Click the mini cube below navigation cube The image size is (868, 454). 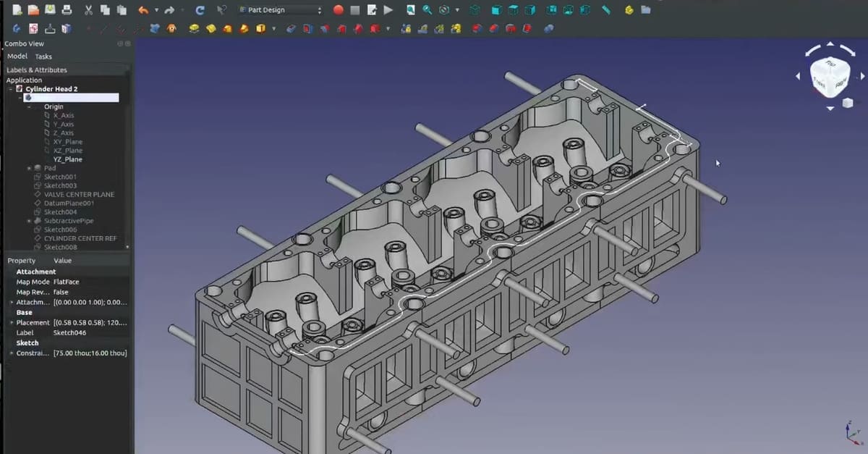click(848, 104)
